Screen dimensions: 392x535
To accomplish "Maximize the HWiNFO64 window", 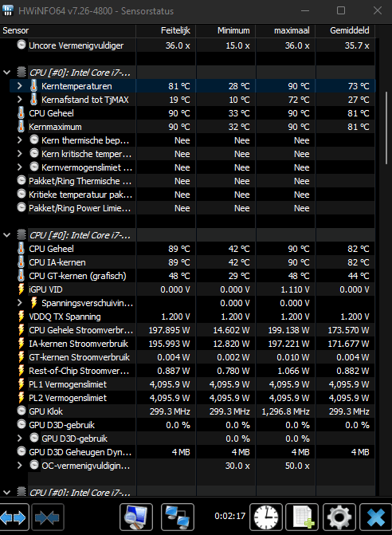I will pyautogui.click(x=341, y=10).
